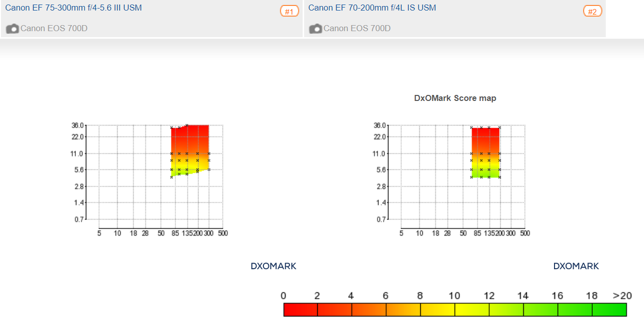Screen dimensions: 644x333
Task: Click the DXOMARK logo below the right chart
Action: (576, 266)
